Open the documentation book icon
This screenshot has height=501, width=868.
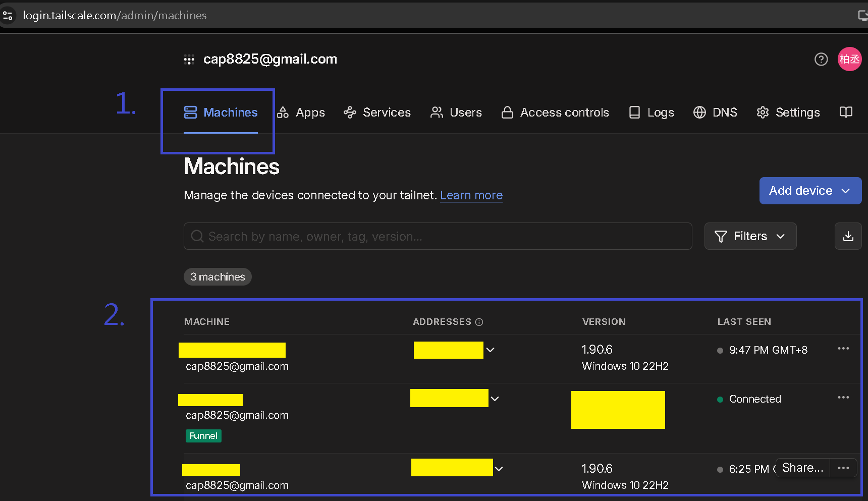click(x=846, y=112)
